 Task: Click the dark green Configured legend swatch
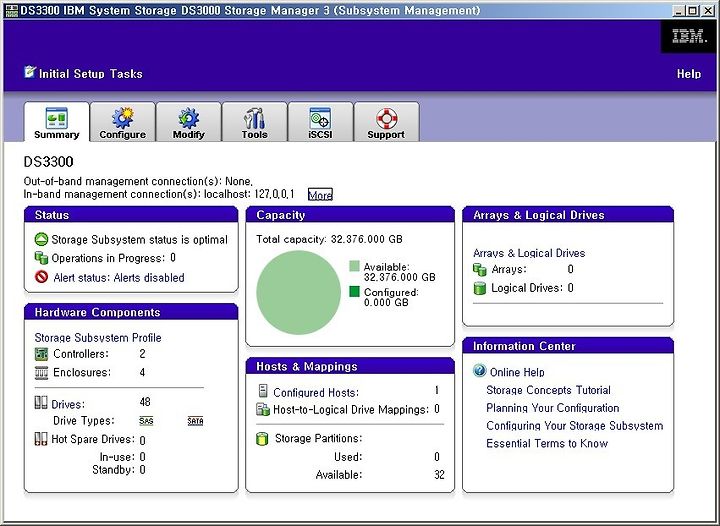354,291
